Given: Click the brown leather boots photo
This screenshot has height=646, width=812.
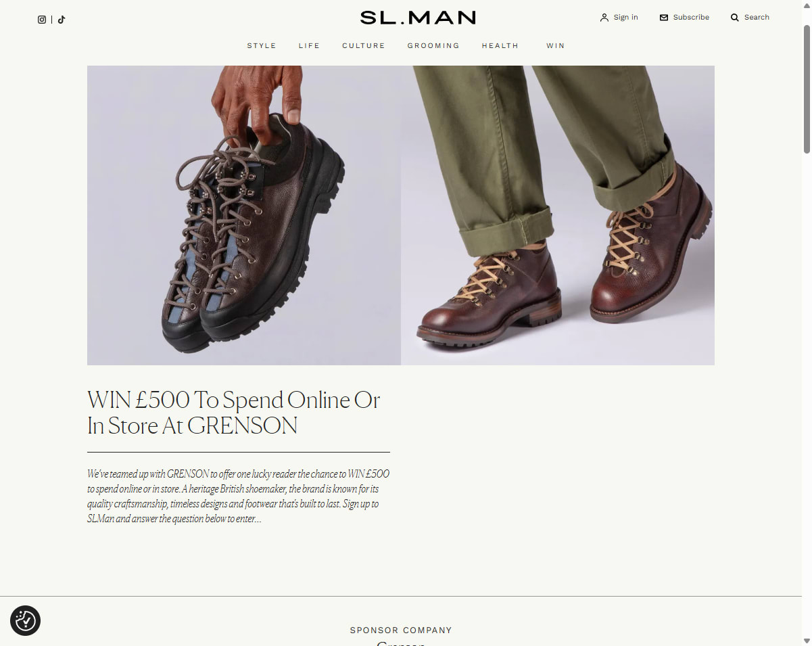Looking at the screenshot, I should click(x=558, y=215).
